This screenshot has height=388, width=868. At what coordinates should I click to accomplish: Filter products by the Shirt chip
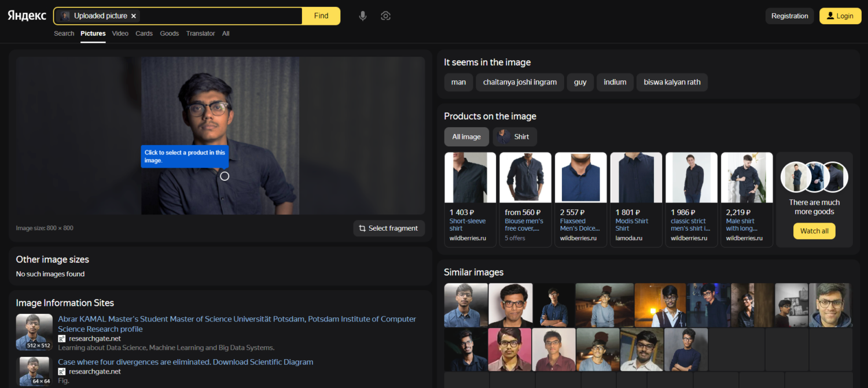(514, 137)
